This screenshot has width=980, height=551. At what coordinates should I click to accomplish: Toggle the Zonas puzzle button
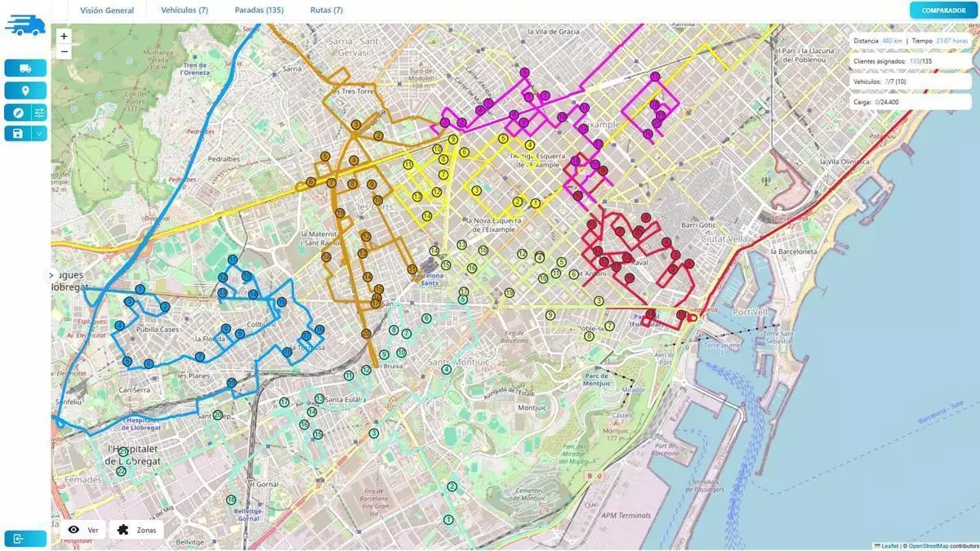click(x=136, y=530)
